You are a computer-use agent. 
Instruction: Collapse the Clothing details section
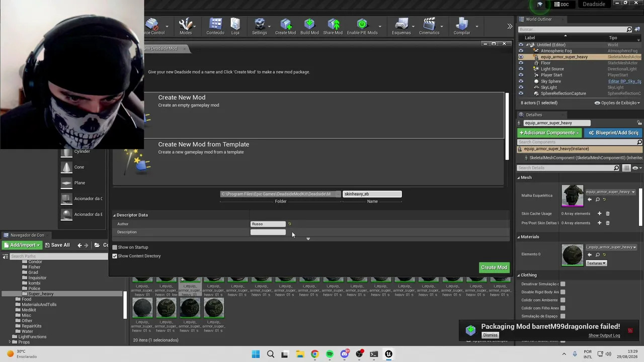(x=519, y=275)
